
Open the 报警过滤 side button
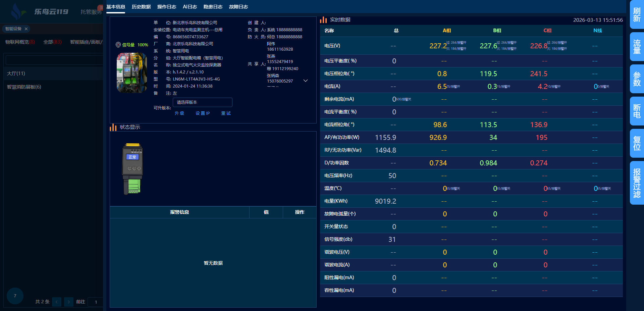tap(637, 183)
